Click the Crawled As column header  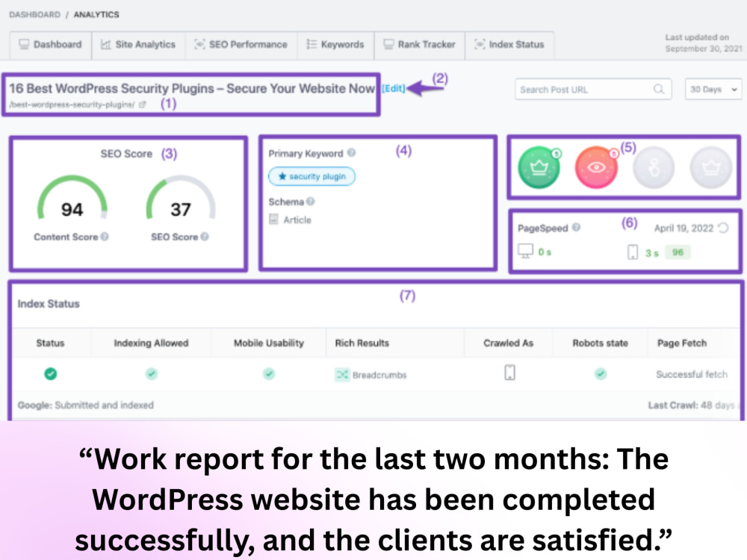click(508, 343)
